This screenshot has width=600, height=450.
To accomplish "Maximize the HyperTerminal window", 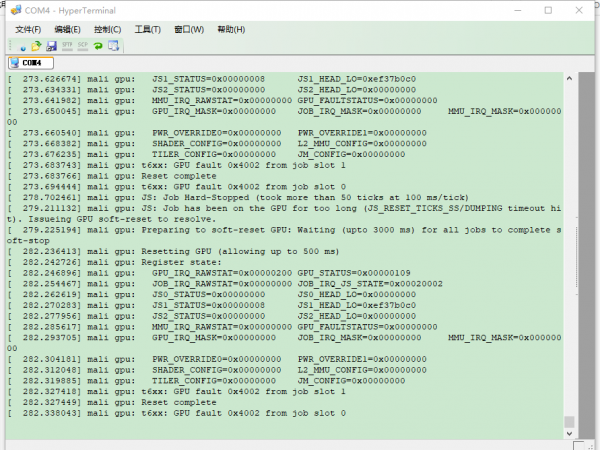I will click(548, 10).
